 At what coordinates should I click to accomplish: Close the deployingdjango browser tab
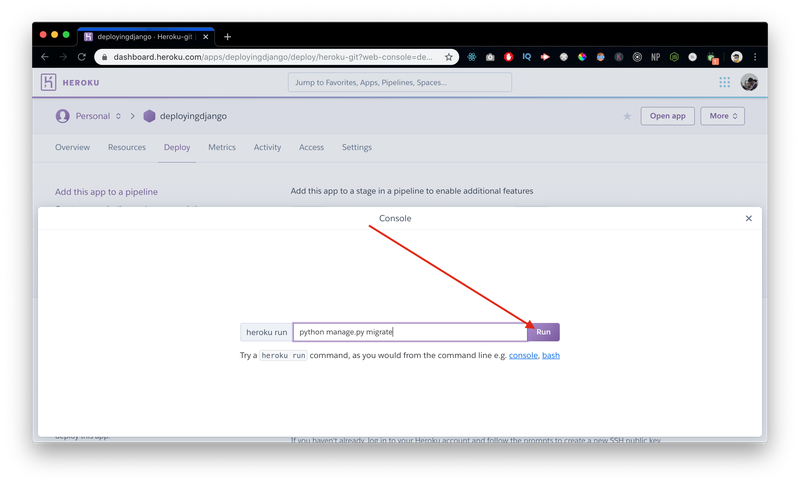206,37
